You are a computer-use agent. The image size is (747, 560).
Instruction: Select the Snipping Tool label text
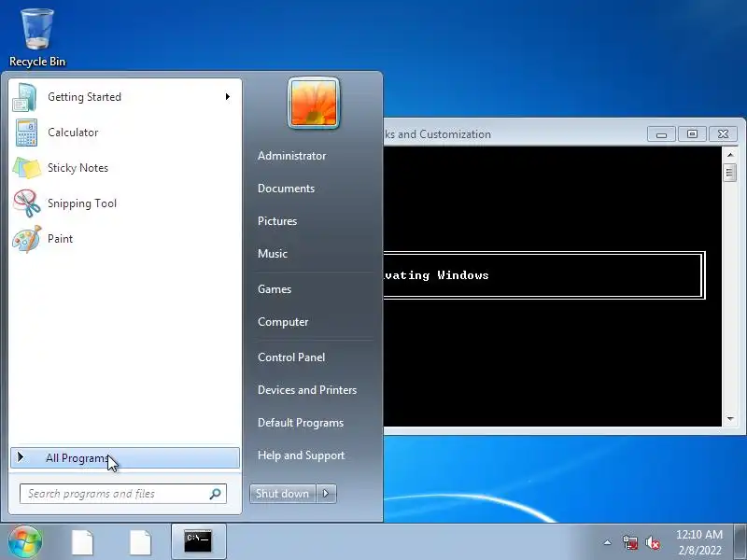point(82,203)
